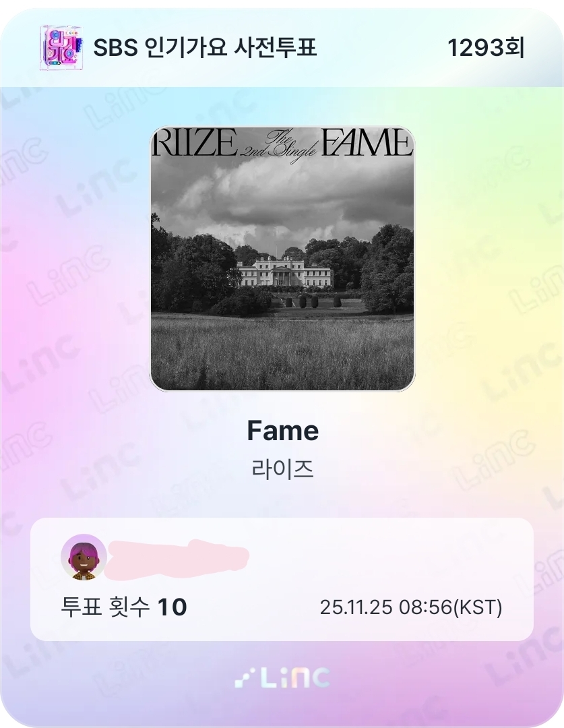Click the SBS Inkigayo logo icon

point(62,48)
